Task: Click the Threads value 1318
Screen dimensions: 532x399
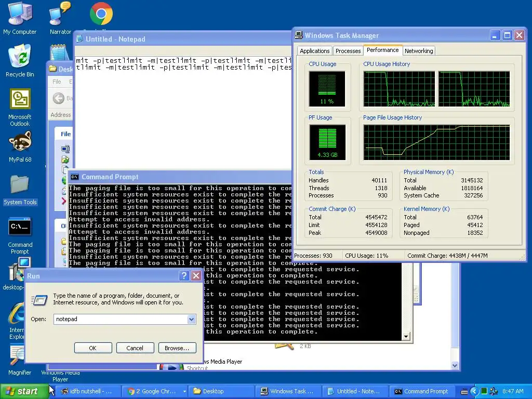Action: [x=381, y=188]
